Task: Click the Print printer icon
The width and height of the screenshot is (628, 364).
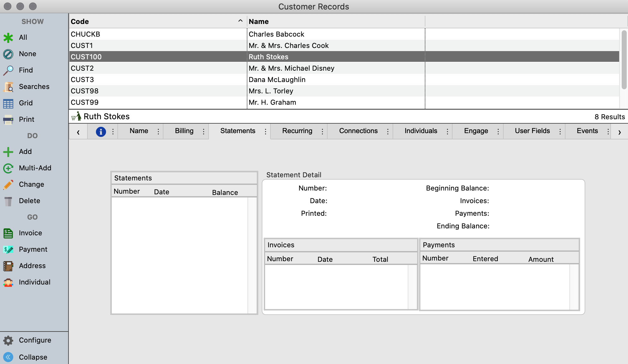Action: point(8,120)
